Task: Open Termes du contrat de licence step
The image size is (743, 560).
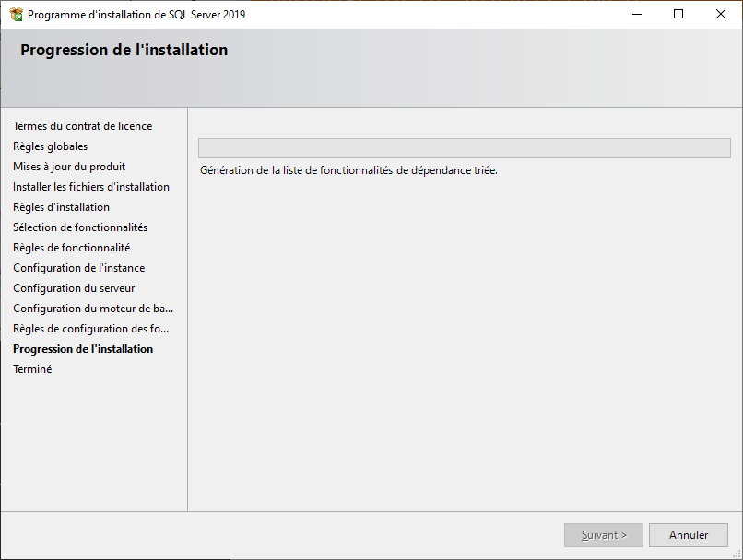Action: [82, 126]
